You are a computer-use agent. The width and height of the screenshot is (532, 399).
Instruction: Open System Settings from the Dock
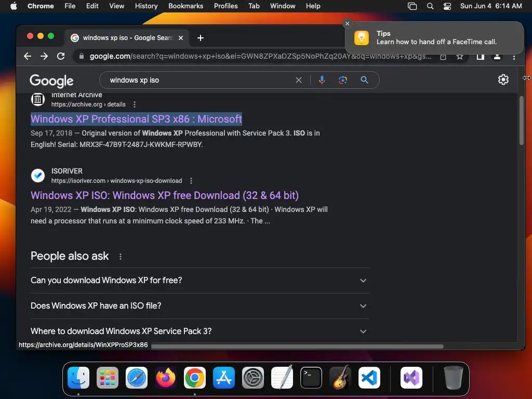[253, 378]
